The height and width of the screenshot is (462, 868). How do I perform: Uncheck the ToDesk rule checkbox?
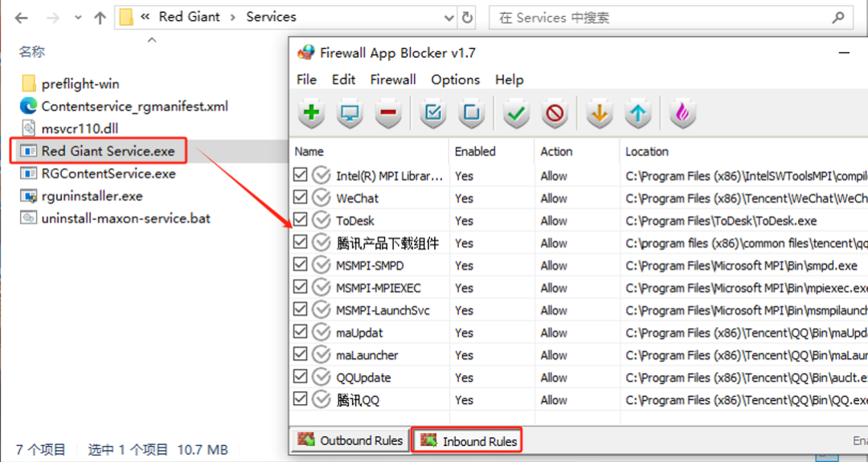pos(300,219)
